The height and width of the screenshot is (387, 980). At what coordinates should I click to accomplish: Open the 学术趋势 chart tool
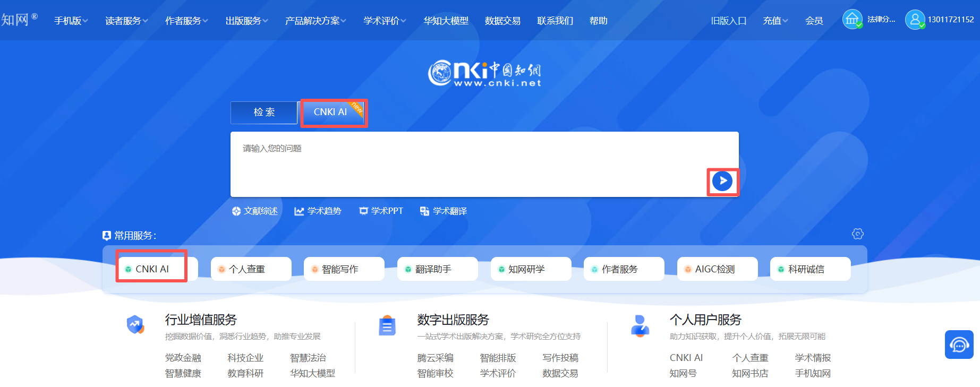pyautogui.click(x=318, y=211)
